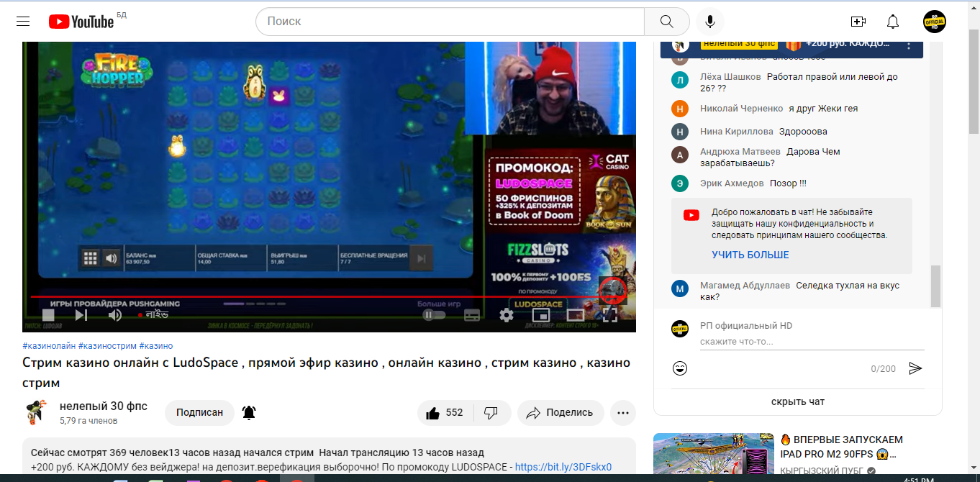Click the Поделись share button
Image resolution: width=980 pixels, height=482 pixels.
coord(561,412)
